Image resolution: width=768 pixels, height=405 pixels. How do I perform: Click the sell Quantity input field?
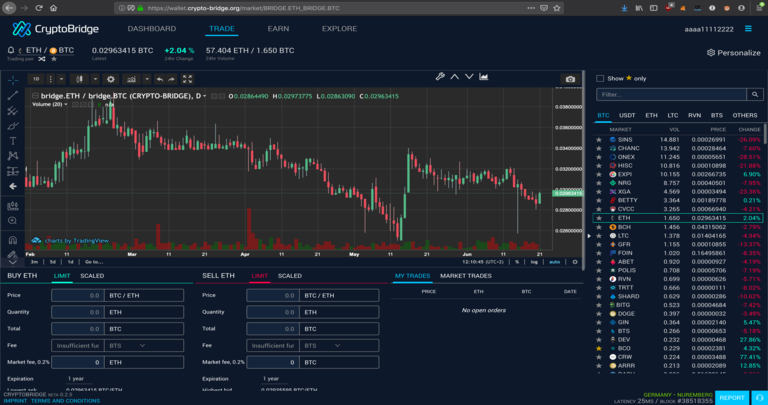click(273, 312)
